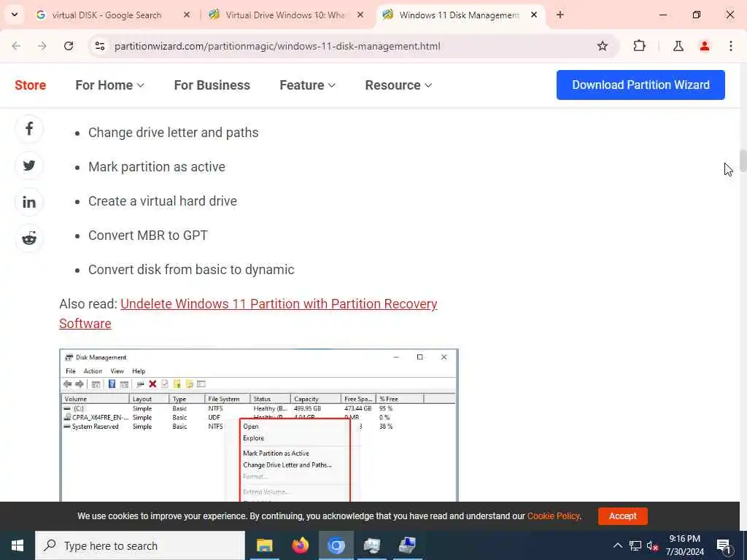
Task: Click the taskbar search box
Action: pyautogui.click(x=140, y=545)
